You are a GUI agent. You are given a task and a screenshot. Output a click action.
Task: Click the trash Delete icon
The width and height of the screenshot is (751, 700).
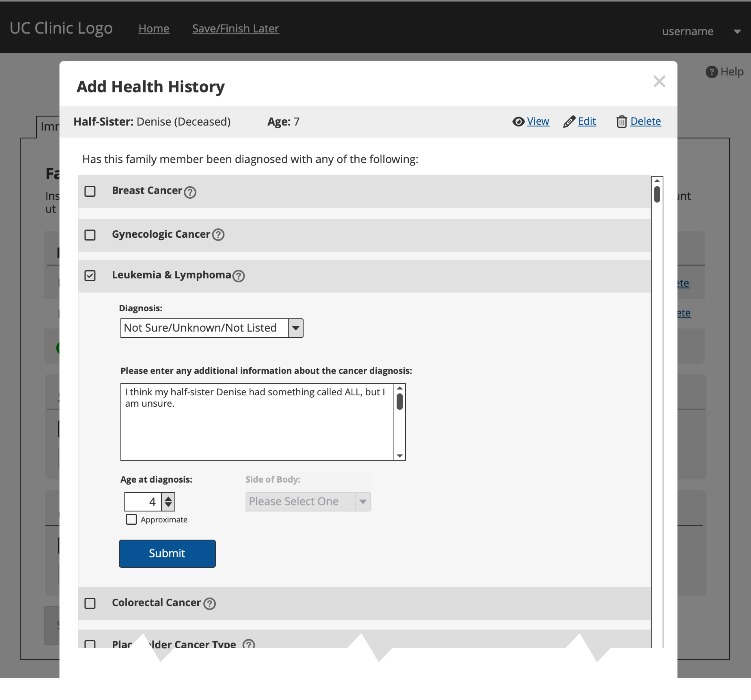click(621, 122)
